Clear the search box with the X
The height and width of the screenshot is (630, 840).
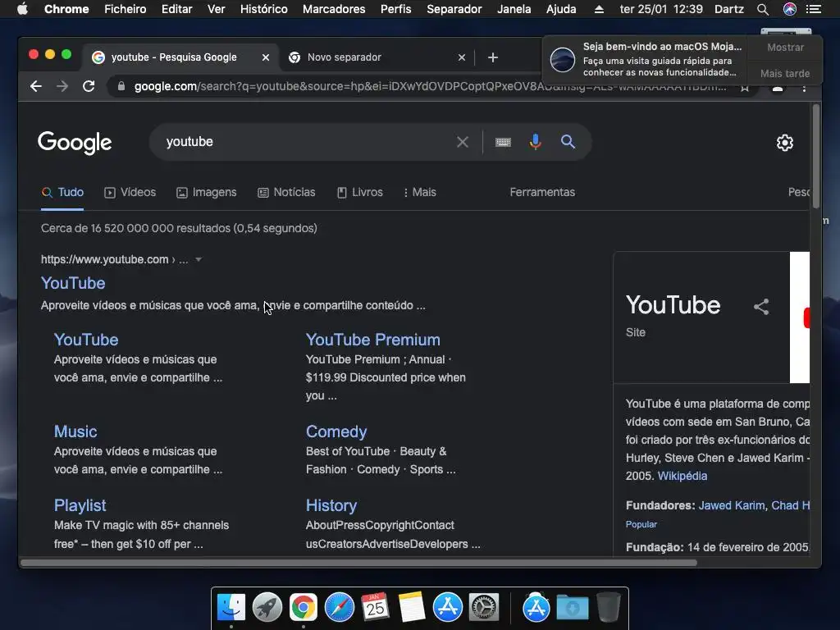[463, 142]
